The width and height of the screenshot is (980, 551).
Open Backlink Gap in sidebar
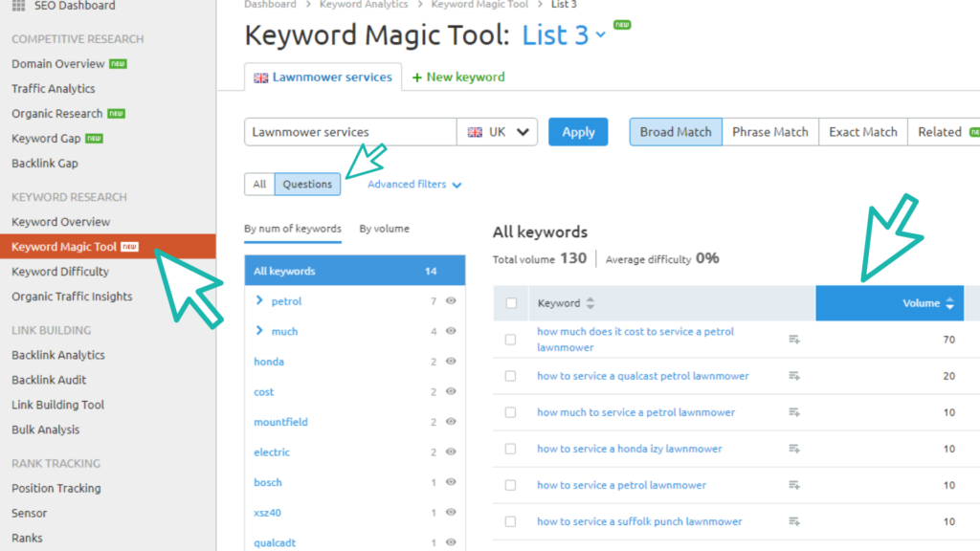45,164
